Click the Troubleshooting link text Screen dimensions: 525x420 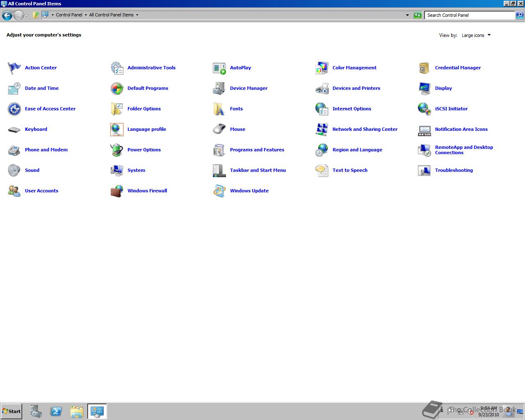coord(454,170)
